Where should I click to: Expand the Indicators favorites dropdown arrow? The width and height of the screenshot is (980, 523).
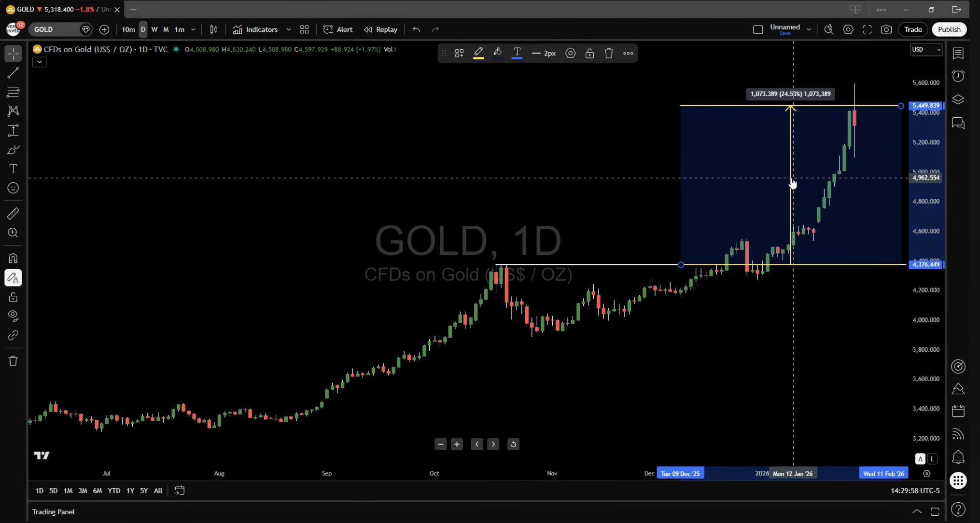click(x=289, y=29)
